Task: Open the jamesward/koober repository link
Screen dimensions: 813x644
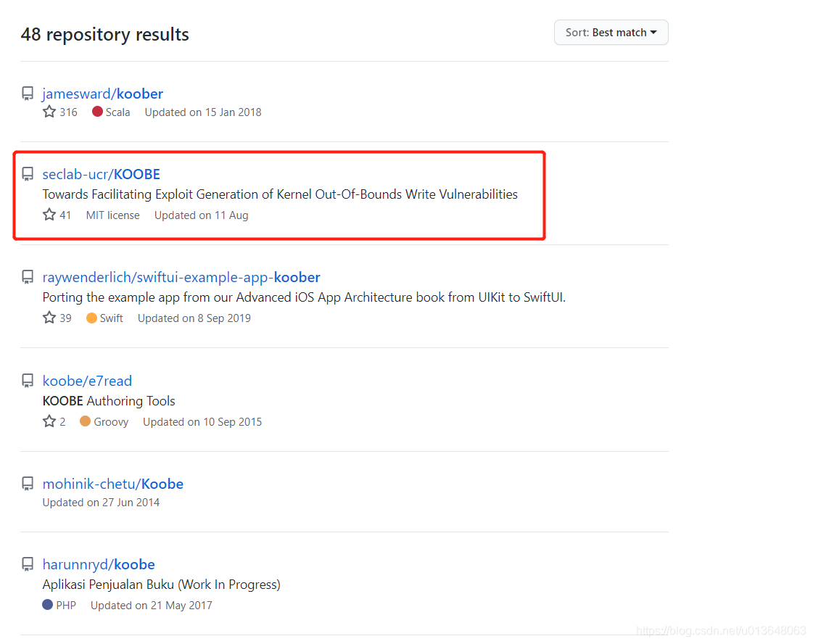Action: tap(103, 94)
